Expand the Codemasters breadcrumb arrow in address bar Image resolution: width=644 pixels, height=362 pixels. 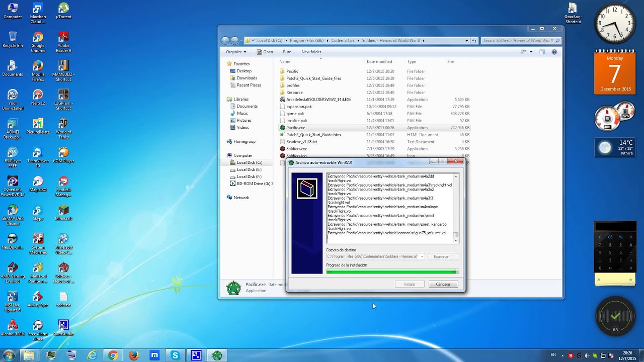coord(359,41)
